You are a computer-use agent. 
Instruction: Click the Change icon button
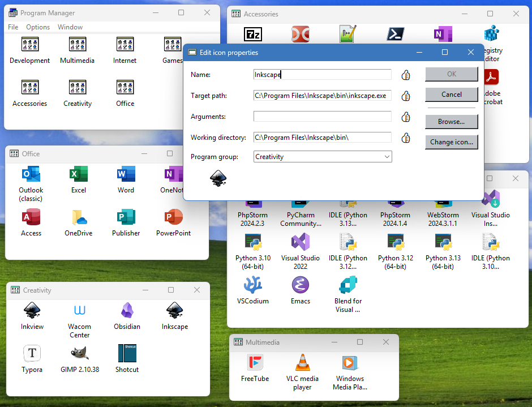pos(451,142)
